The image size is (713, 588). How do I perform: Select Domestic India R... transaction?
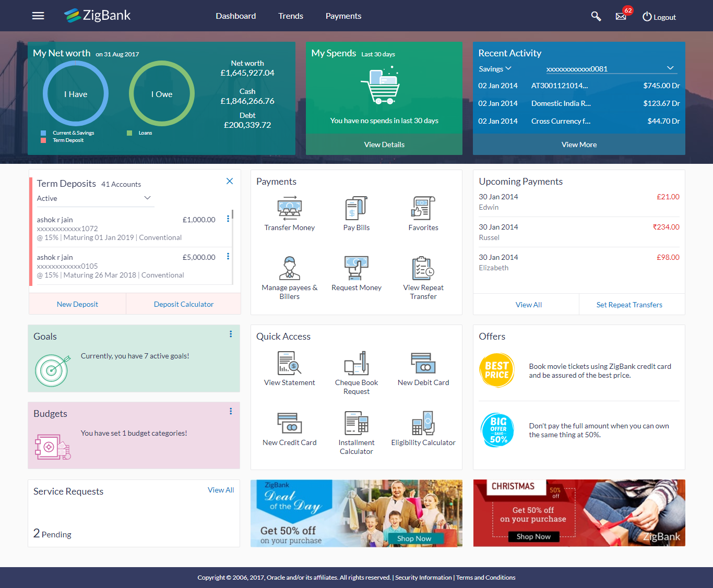pyautogui.click(x=579, y=103)
